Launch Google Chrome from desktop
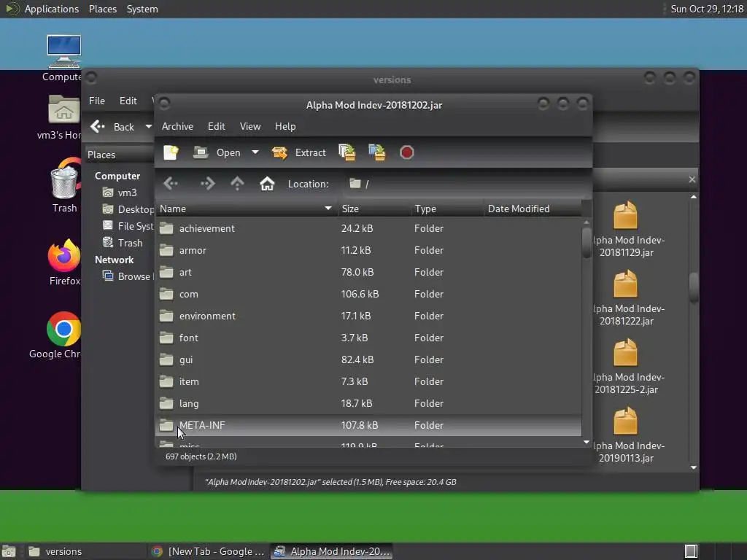The height and width of the screenshot is (560, 747). [63, 329]
